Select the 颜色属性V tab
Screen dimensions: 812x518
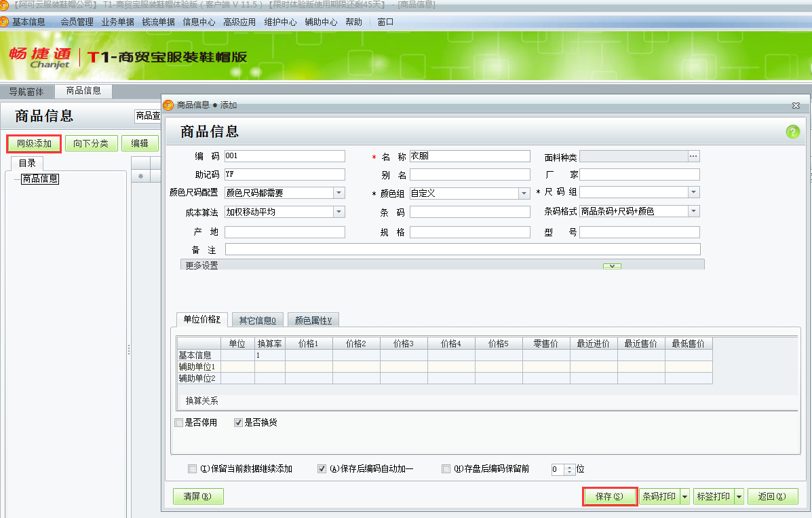(x=313, y=320)
